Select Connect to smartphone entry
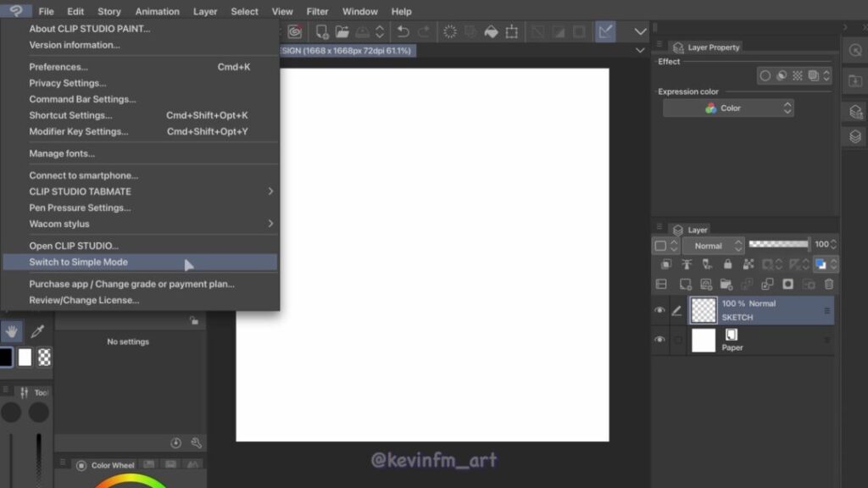The height and width of the screenshot is (488, 868). pyautogui.click(x=141, y=175)
